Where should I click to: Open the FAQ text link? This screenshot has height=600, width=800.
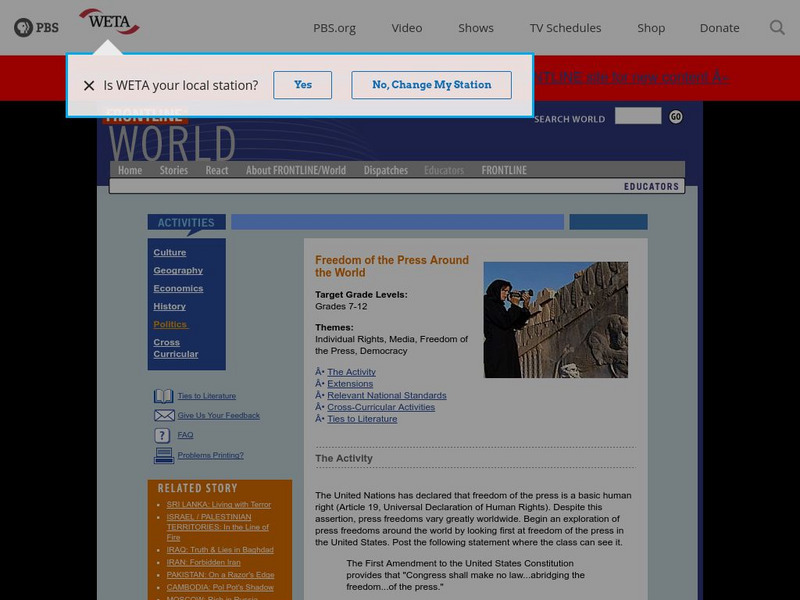click(185, 435)
